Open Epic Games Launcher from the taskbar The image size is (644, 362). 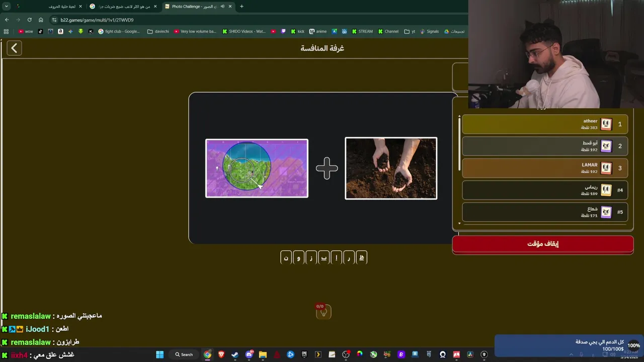tap(304, 354)
